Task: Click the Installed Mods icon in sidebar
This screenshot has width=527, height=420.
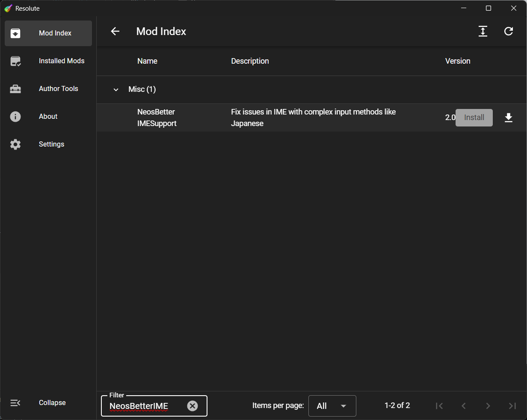Action: click(15, 61)
